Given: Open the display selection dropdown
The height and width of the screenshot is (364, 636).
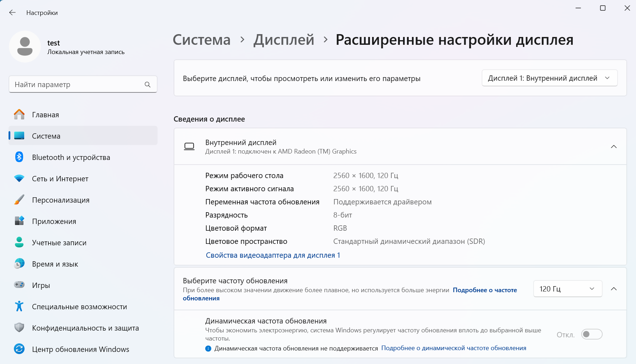Looking at the screenshot, I should click(x=549, y=78).
